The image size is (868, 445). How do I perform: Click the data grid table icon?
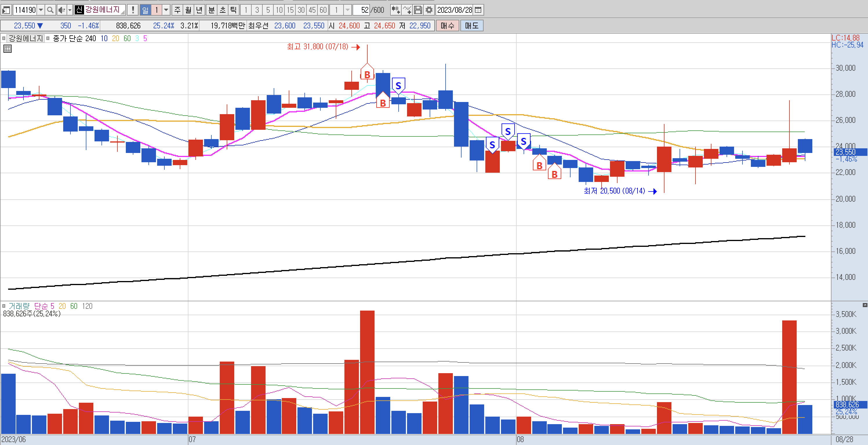8,49
